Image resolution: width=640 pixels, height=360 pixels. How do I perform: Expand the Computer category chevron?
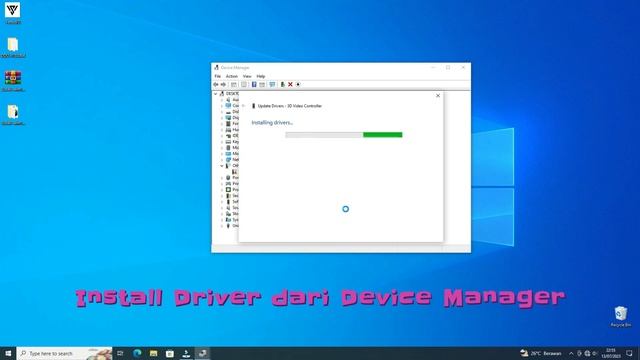(222, 106)
